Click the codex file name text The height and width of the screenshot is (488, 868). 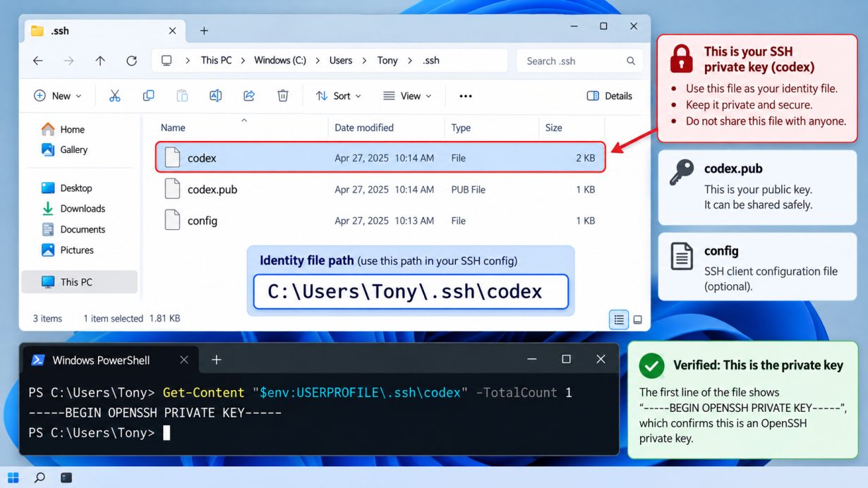tap(202, 159)
